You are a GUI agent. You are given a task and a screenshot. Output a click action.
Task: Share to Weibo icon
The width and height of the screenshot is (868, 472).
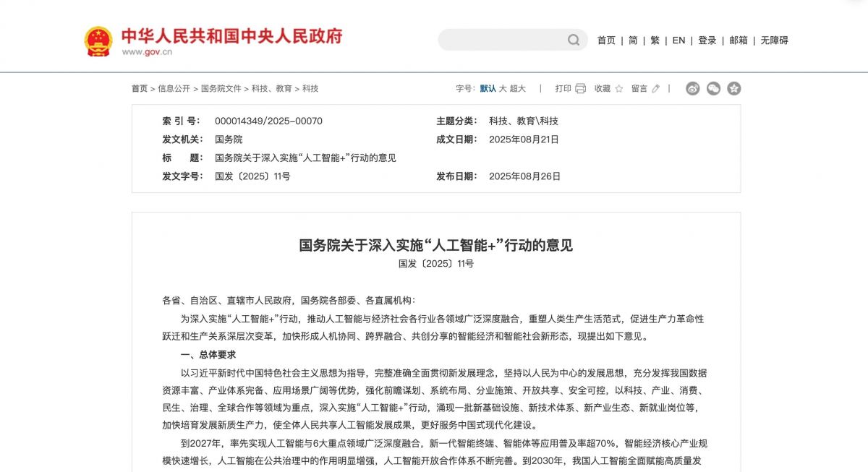[693, 89]
